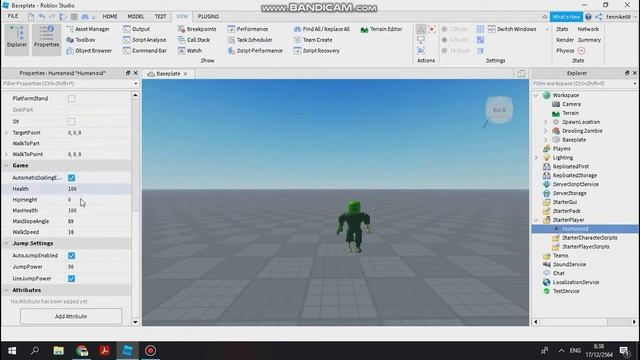Image resolution: width=640 pixels, height=360 pixels.
Task: Open the Performance panel
Action: (x=248, y=29)
